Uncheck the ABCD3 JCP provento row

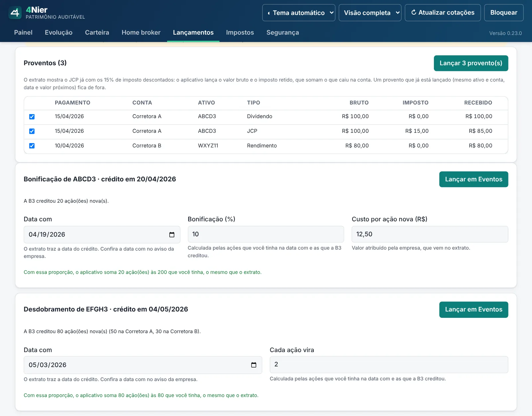[x=32, y=131]
